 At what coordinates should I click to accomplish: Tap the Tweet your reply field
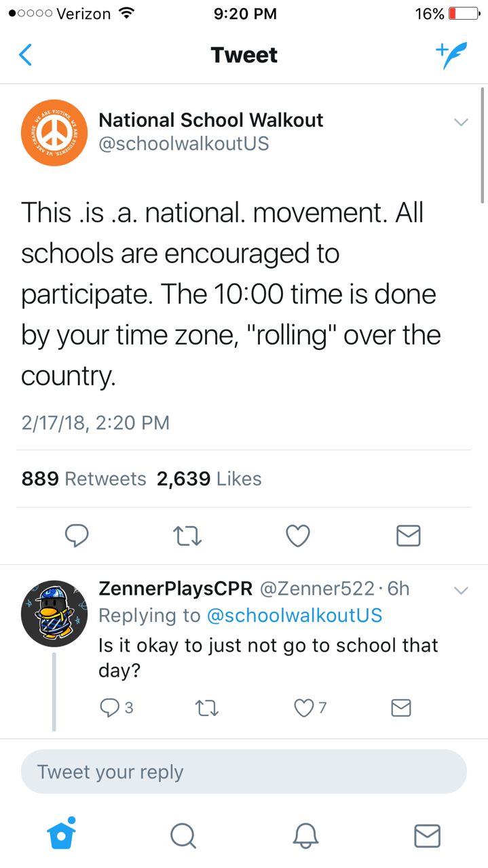click(x=244, y=772)
